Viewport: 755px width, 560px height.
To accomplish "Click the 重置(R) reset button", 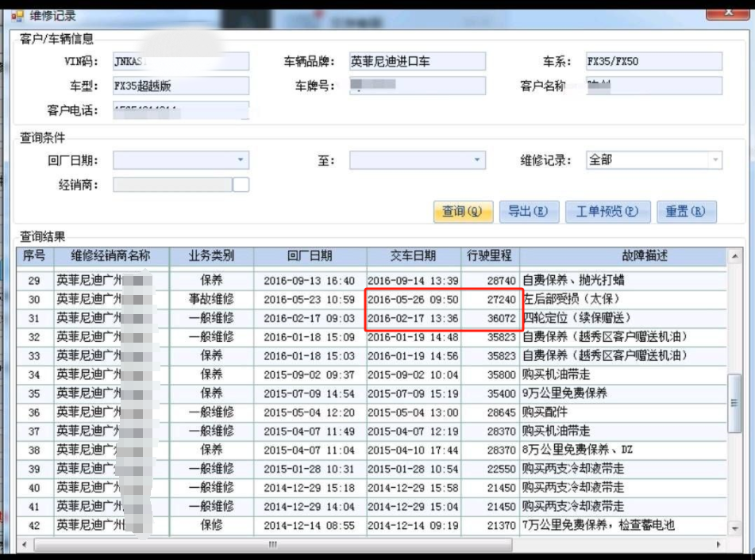I will tap(685, 212).
